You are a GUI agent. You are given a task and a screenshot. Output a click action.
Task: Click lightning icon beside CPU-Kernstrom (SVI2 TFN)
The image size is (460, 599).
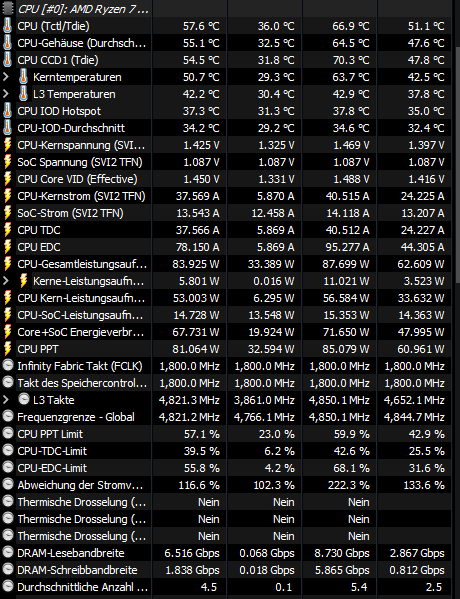point(7,196)
